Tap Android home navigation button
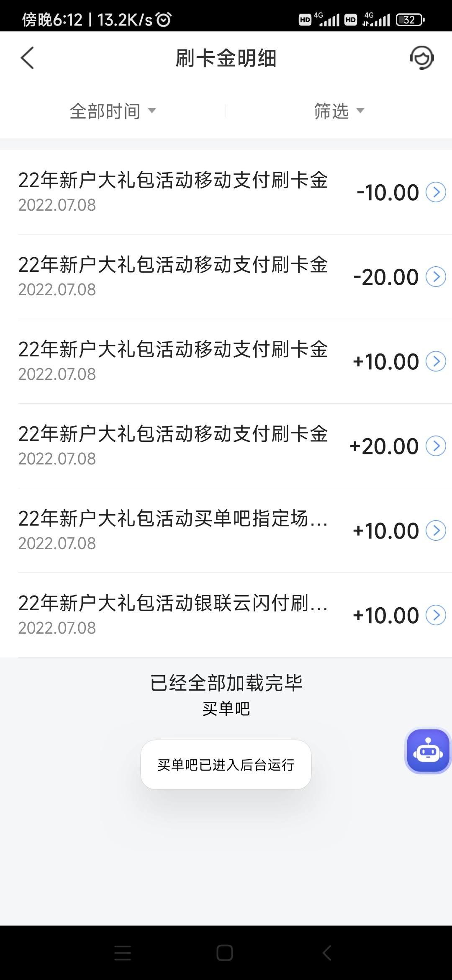Screen dimensions: 452x980 [225, 953]
